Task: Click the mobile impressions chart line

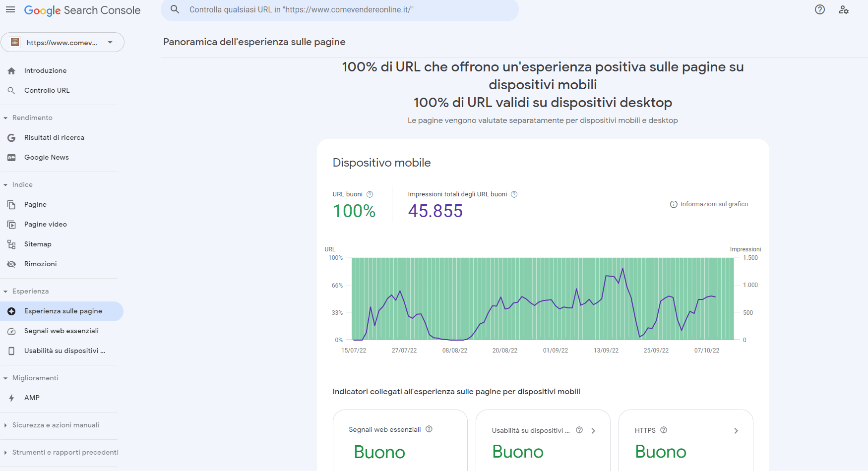Action: point(535,303)
